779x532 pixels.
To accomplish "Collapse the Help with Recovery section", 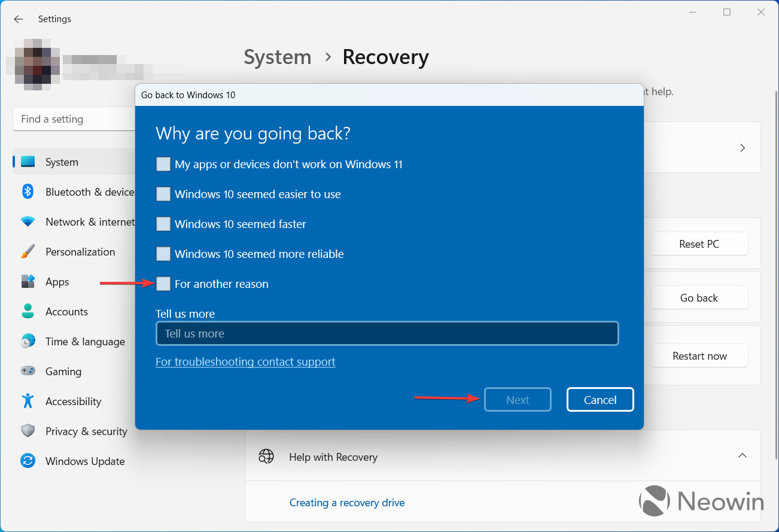I will click(x=743, y=456).
